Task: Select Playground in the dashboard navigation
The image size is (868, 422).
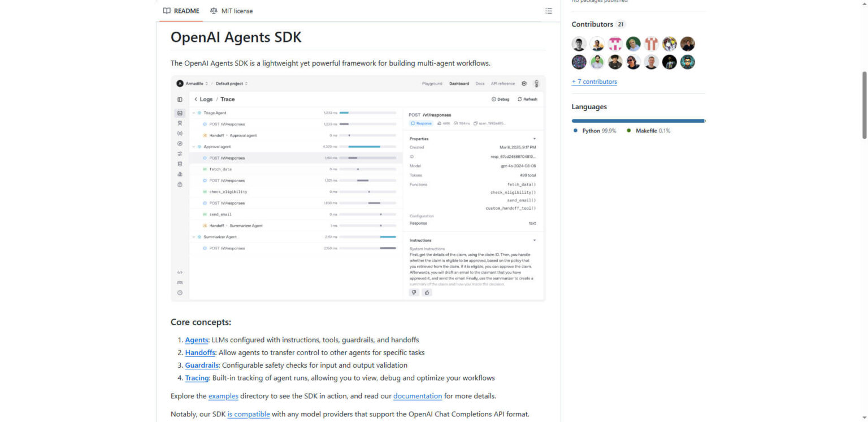Action: coord(432,83)
